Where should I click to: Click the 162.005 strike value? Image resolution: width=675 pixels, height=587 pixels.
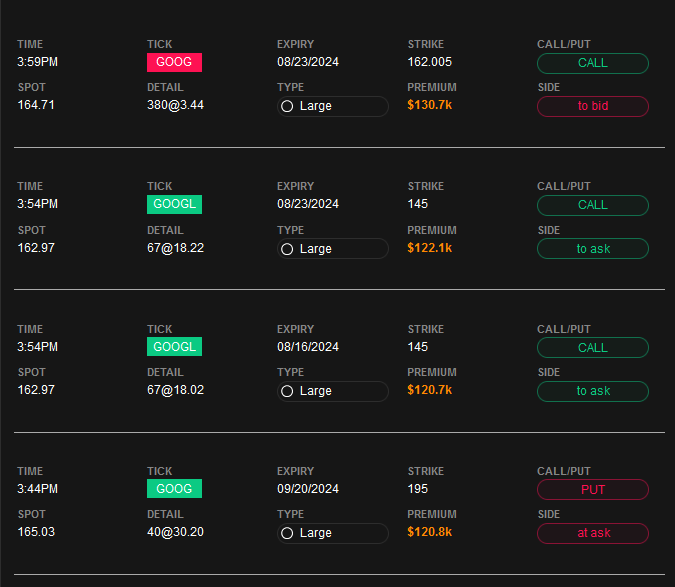(430, 62)
